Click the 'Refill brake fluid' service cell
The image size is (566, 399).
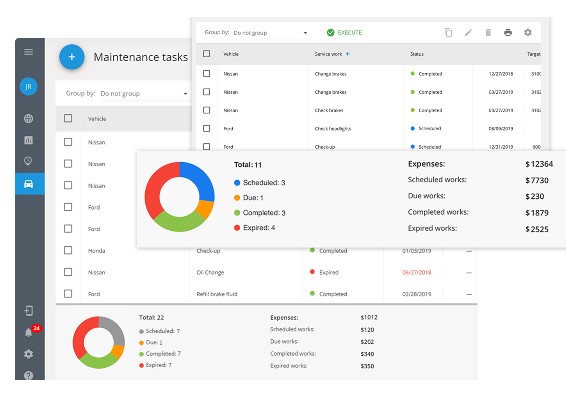click(217, 294)
